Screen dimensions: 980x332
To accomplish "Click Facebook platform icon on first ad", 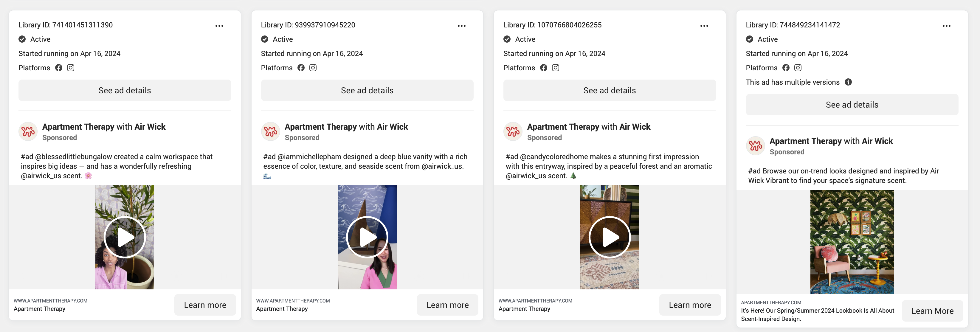I will tap(59, 68).
